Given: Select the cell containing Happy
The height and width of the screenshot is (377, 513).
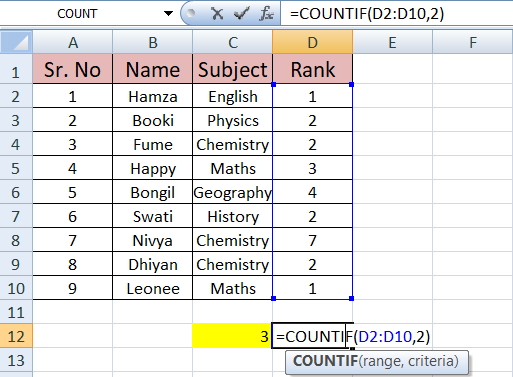Looking at the screenshot, I should (153, 168).
